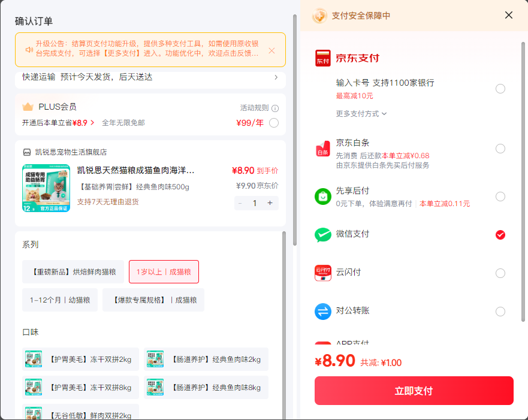Image resolution: width=528 pixels, height=420 pixels.
Task: Select series 1-12个月丨幼猫粮
Action: pos(60,300)
